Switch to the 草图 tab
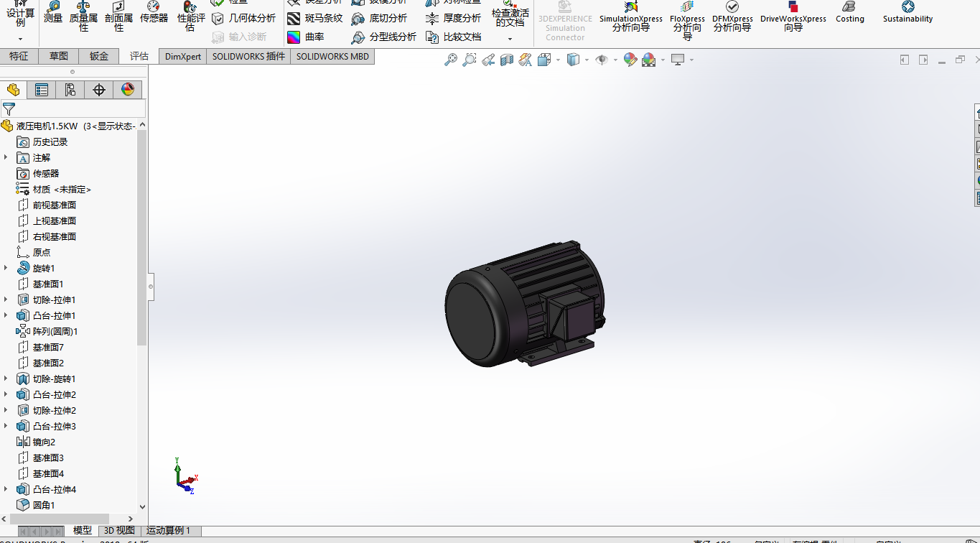This screenshot has height=543, width=980. pos(59,56)
